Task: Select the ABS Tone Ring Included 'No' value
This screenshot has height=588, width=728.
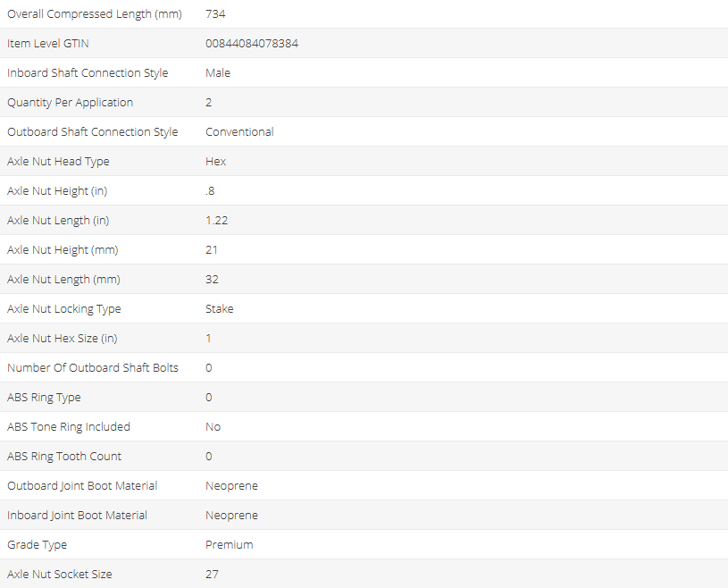Action: click(x=213, y=427)
